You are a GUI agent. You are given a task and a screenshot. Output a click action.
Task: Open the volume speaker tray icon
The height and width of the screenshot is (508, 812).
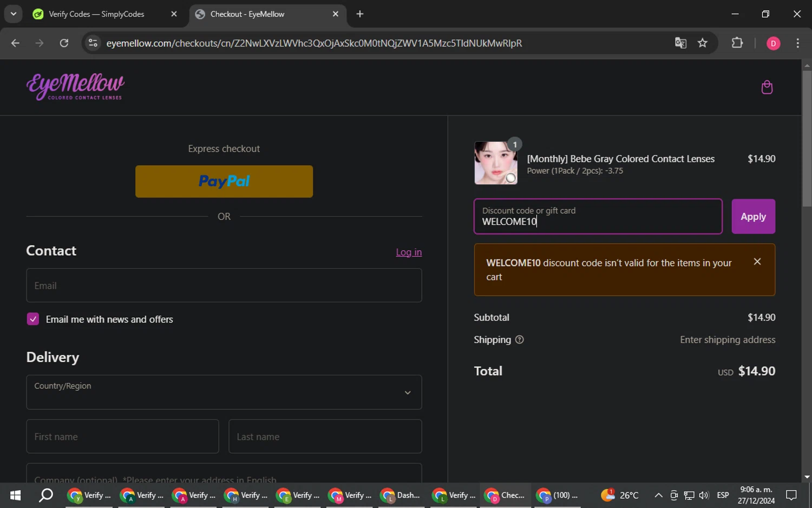point(704,495)
